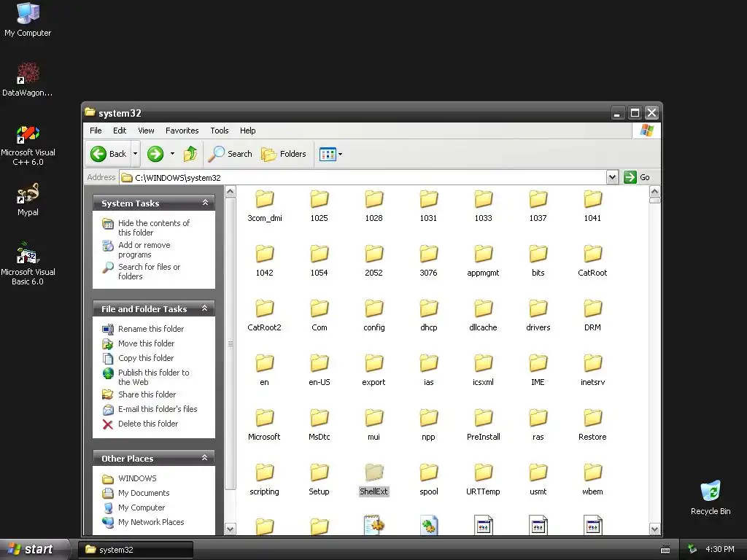Click task pane scrollbar down arrow
This screenshot has width=747, height=560.
(x=230, y=529)
